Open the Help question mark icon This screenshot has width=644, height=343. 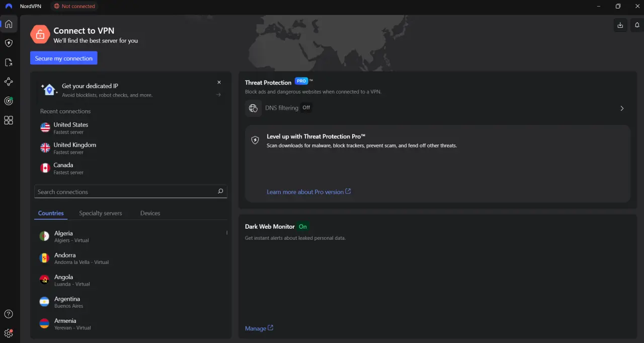[9, 314]
